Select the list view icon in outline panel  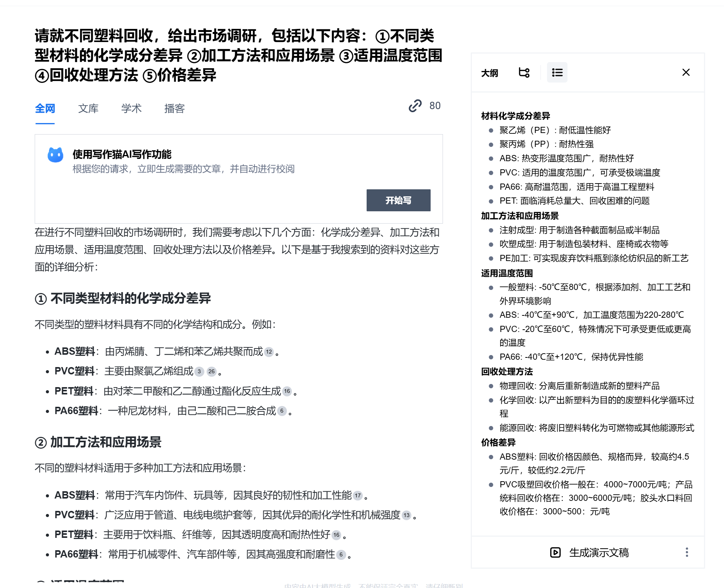pos(557,72)
